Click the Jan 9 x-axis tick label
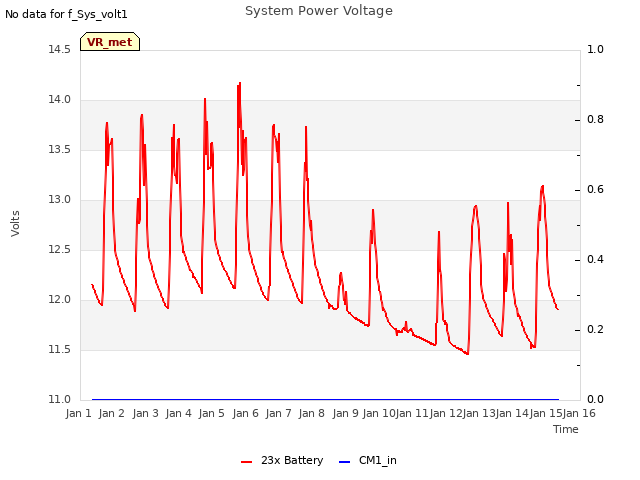The width and height of the screenshot is (640, 480). coord(345,413)
